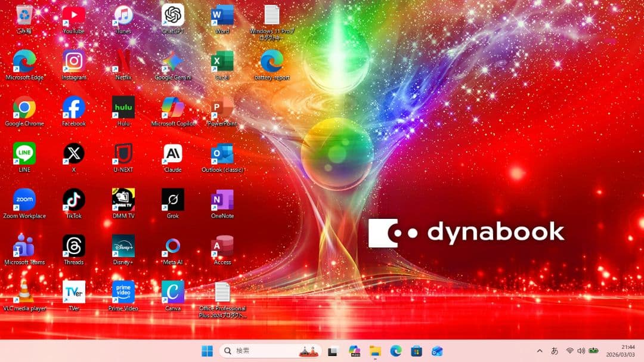Viewport: 644px width, 362px height.
Task: Open the volume speaker tray icon
Action: [581, 351]
